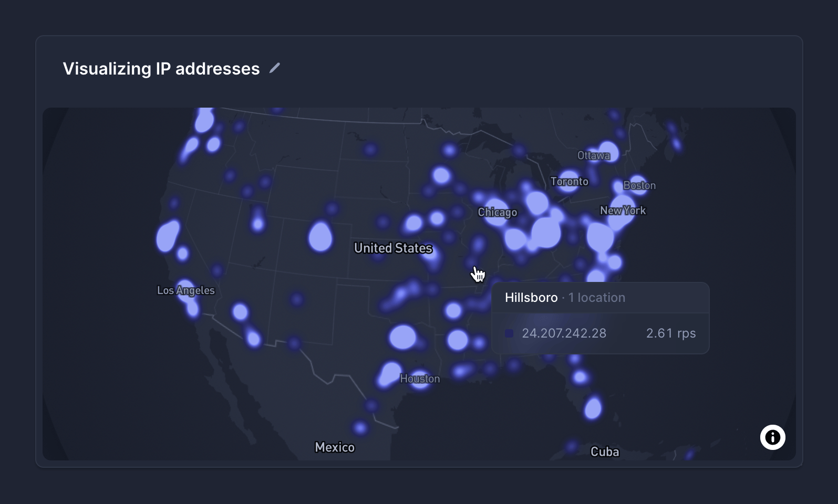This screenshot has height=504, width=838.
Task: Click the United States map label
Action: [x=393, y=248]
